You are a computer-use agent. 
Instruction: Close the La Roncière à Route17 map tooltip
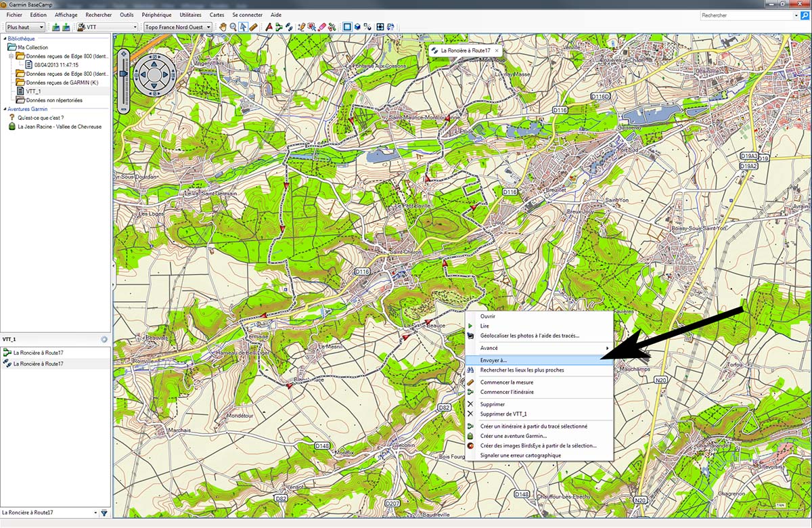coord(497,50)
